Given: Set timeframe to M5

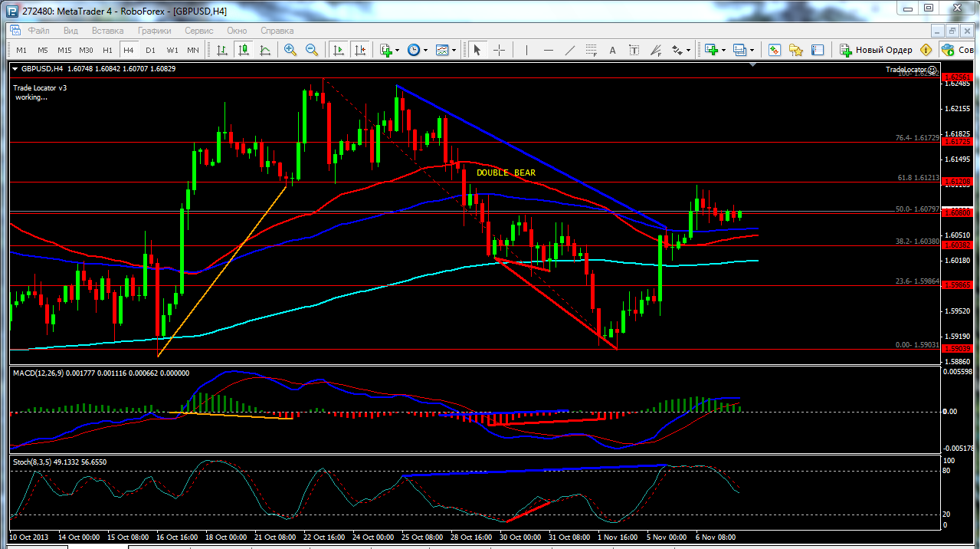Looking at the screenshot, I should point(42,50).
